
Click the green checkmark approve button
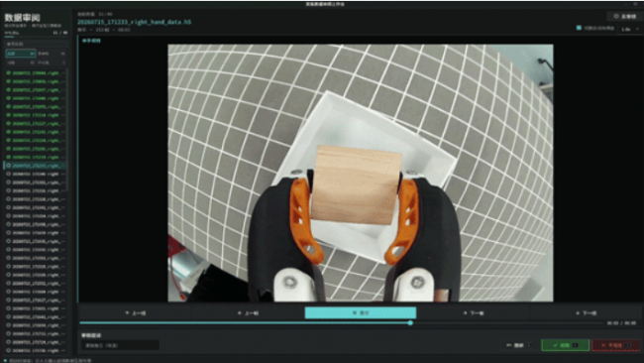pos(565,345)
